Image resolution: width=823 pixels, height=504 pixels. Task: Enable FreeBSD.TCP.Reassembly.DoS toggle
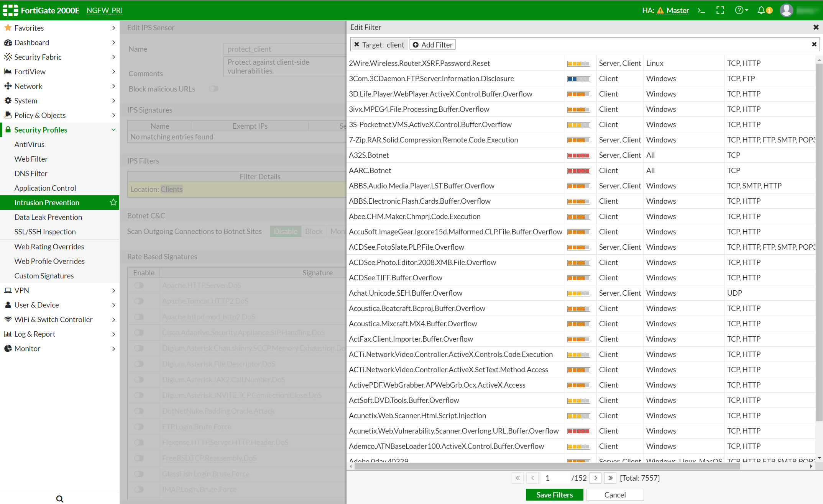coord(139,458)
